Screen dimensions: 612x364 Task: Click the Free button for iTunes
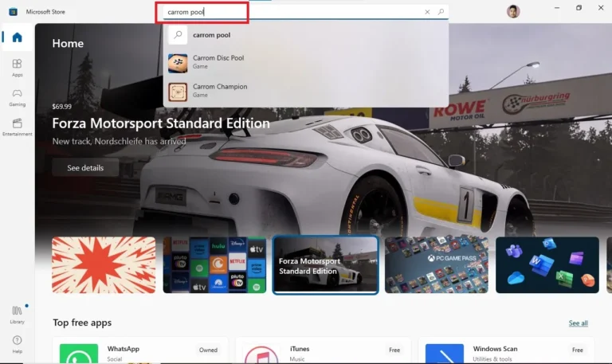tap(394, 350)
